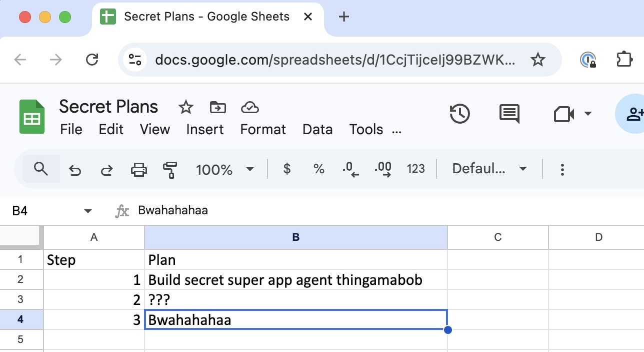Open the Format menu
This screenshot has width=644, height=352.
[263, 130]
